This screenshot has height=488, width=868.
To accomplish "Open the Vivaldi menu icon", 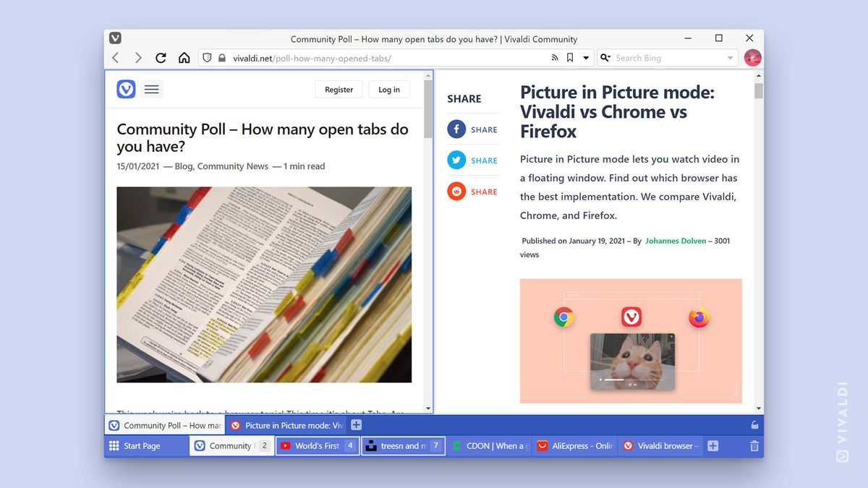I will coord(115,38).
